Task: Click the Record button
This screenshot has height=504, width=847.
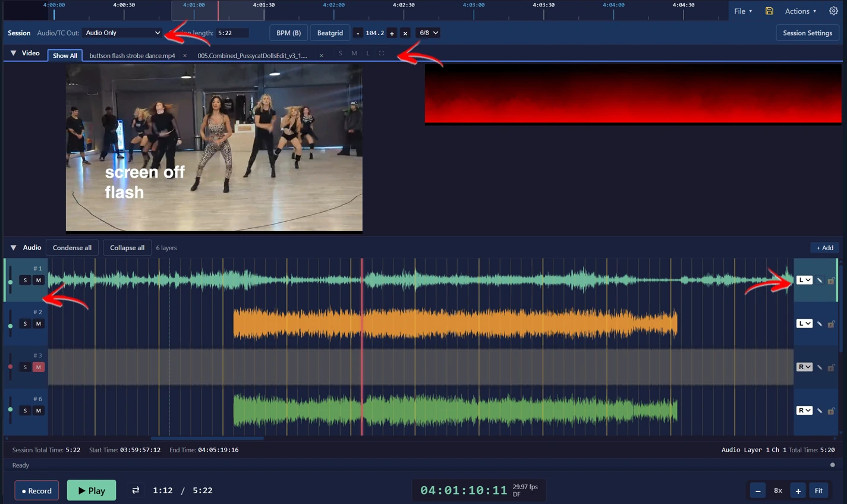Action: click(37, 490)
